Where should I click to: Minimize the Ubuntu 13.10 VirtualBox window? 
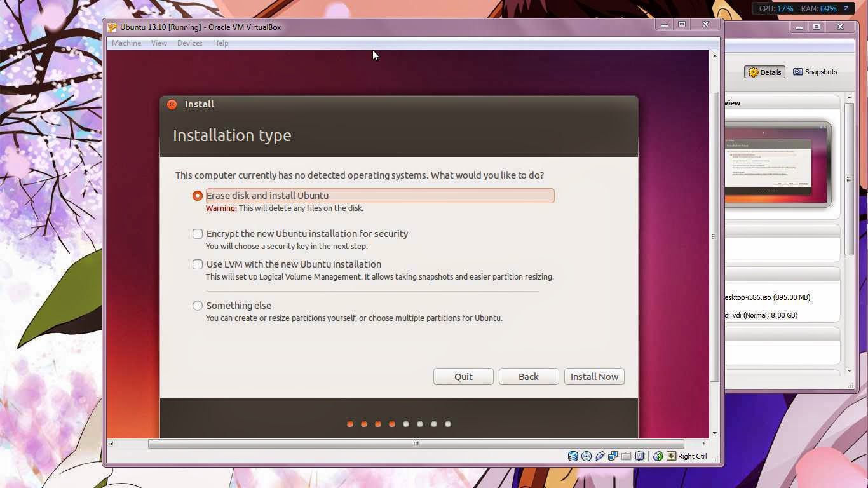point(664,25)
